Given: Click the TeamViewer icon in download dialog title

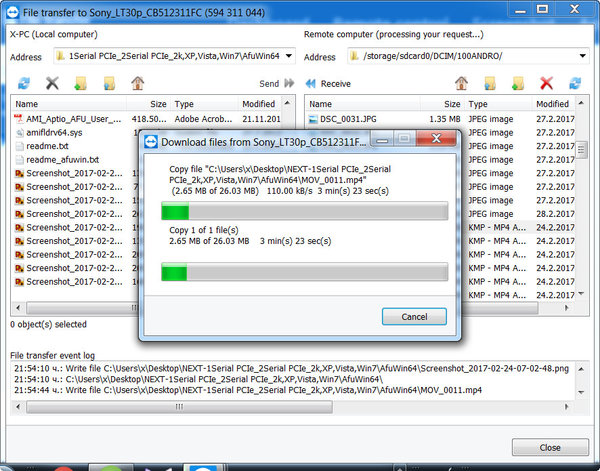Looking at the screenshot, I should coord(151,142).
